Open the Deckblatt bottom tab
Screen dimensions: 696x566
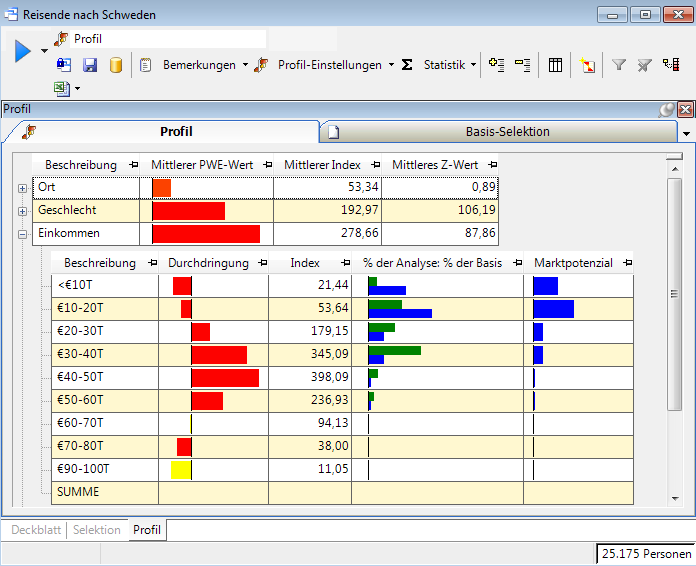[x=36, y=530]
